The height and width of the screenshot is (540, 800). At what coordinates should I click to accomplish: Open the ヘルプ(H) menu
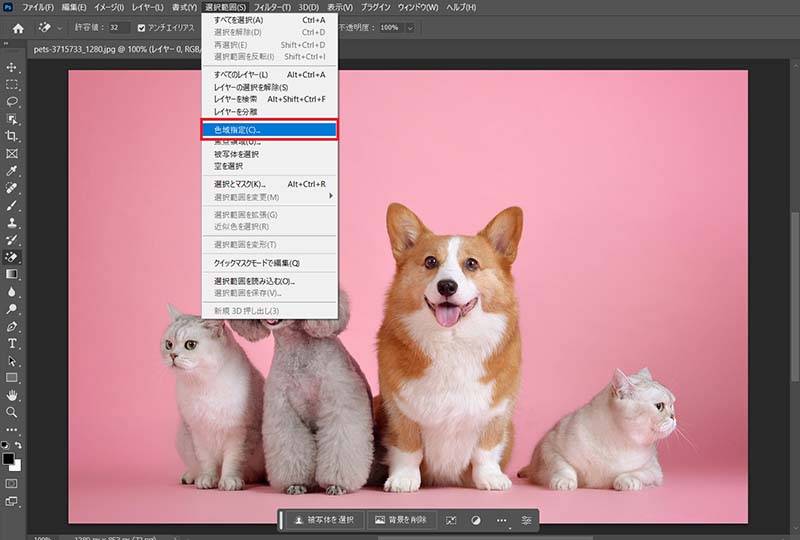461,7
